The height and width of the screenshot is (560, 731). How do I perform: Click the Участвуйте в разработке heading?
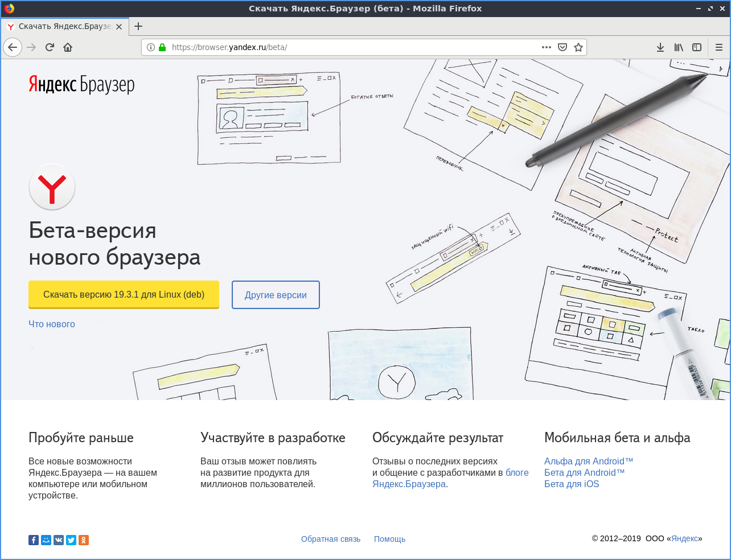[x=273, y=438]
